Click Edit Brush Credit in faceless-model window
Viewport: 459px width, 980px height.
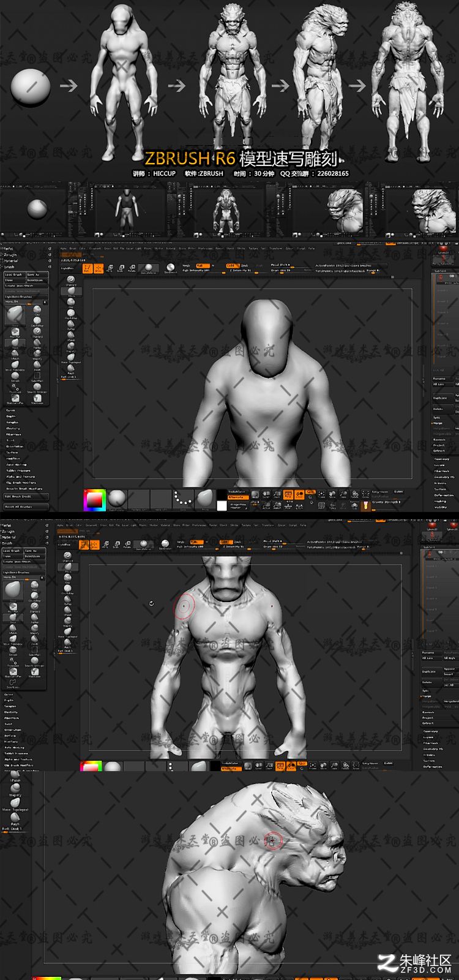click(26, 497)
